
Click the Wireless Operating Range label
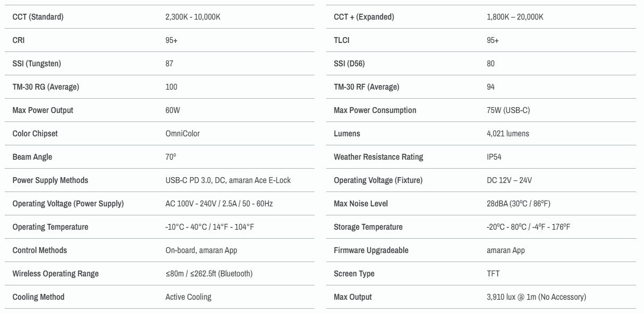56,274
